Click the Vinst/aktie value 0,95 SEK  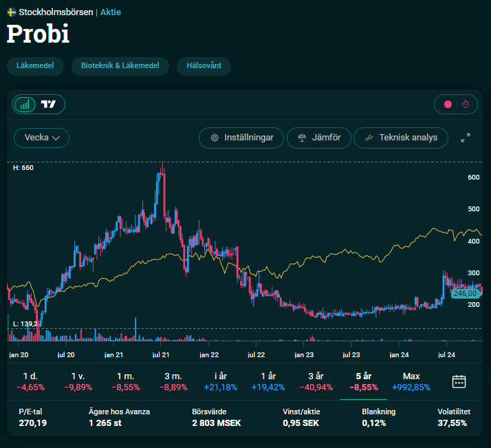tap(301, 423)
